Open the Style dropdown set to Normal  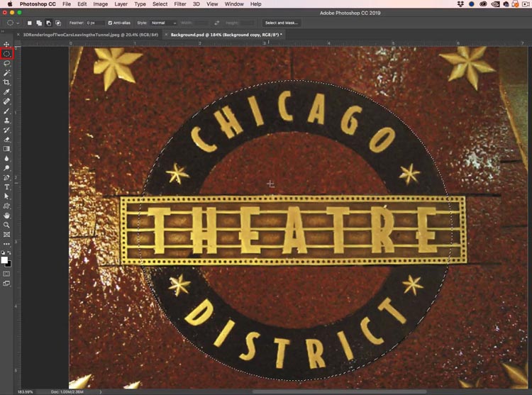[164, 23]
